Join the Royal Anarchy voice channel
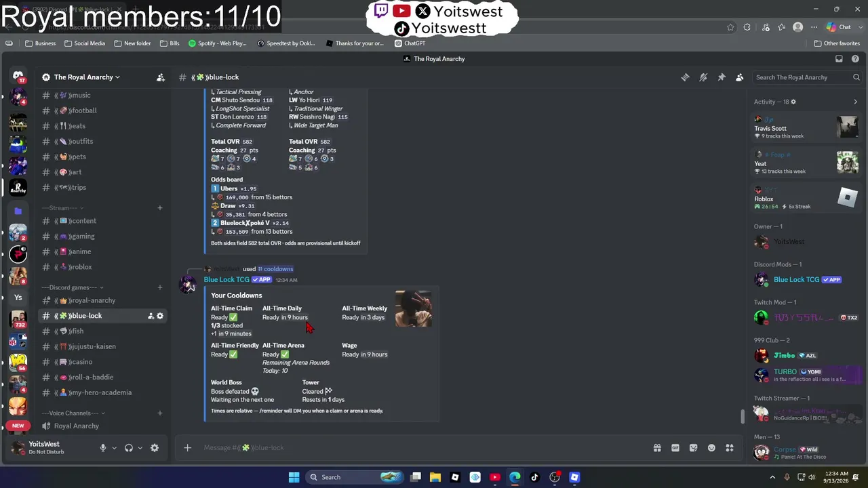 pyautogui.click(x=102, y=426)
